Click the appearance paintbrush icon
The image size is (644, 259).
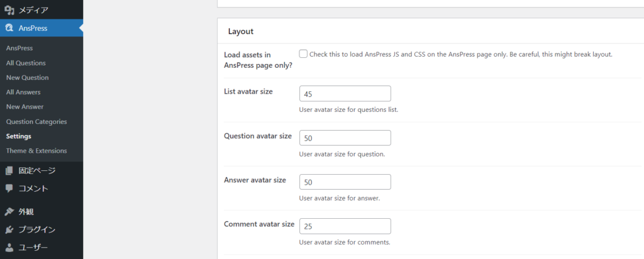9,212
